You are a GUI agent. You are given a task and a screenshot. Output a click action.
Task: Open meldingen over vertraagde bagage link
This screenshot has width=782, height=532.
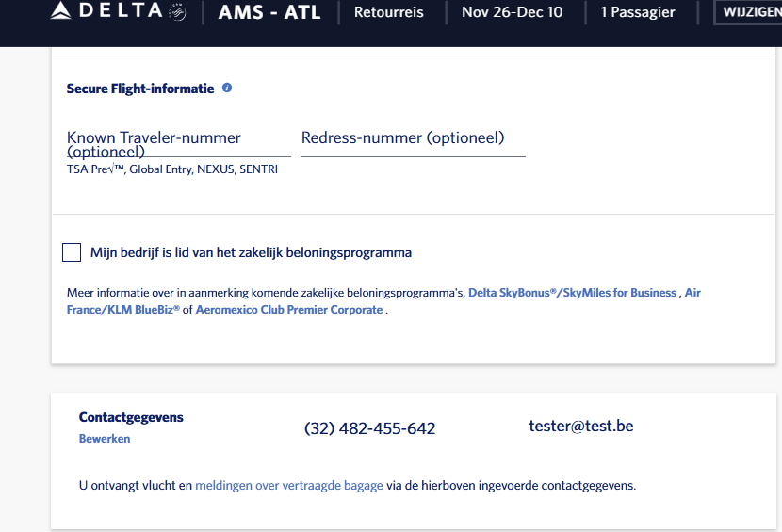pyautogui.click(x=289, y=486)
